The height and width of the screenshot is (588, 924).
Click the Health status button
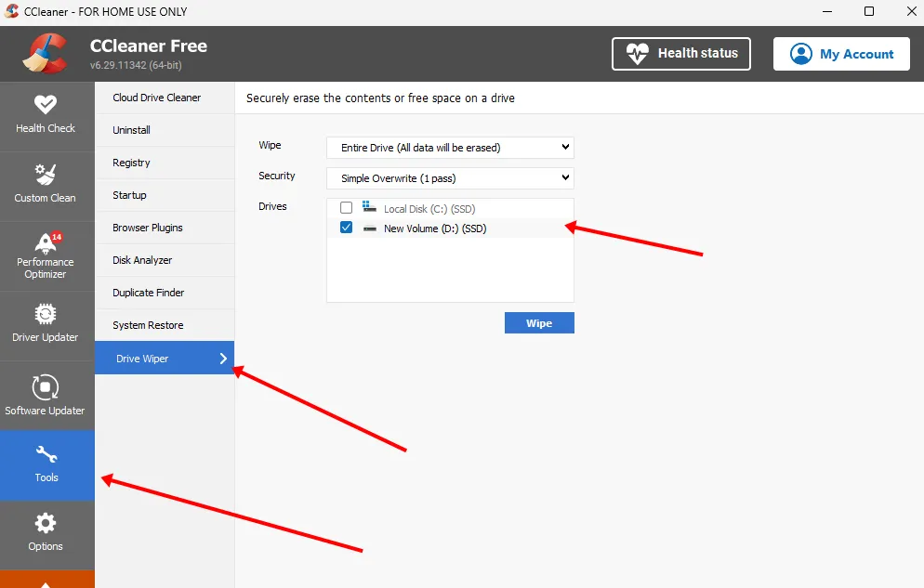[681, 54]
